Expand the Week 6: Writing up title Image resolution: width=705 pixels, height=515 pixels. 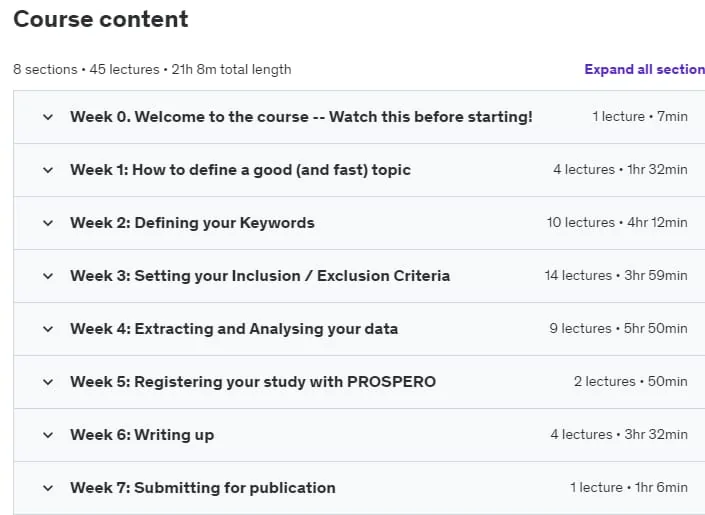(142, 435)
